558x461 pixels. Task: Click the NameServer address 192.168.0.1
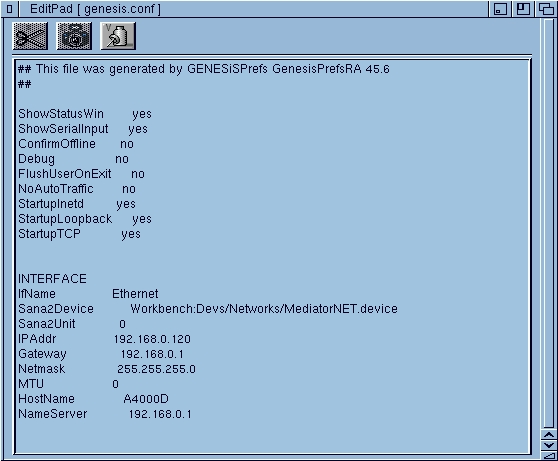coord(160,414)
